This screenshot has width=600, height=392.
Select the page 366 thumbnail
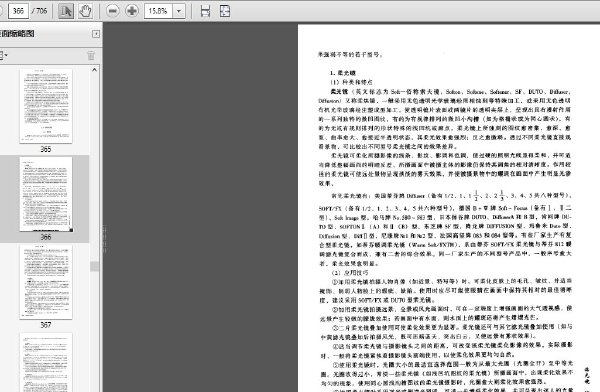click(x=46, y=194)
